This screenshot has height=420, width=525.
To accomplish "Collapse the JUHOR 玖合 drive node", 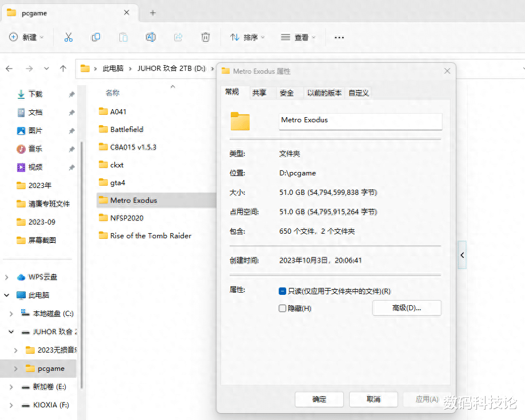I will 11,332.
